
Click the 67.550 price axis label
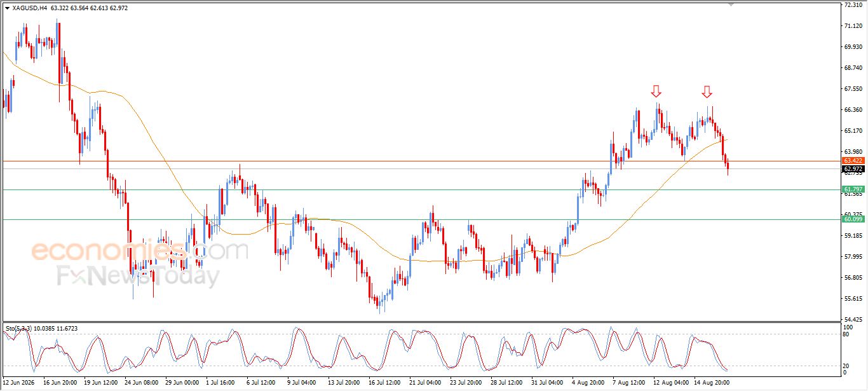tap(853, 88)
